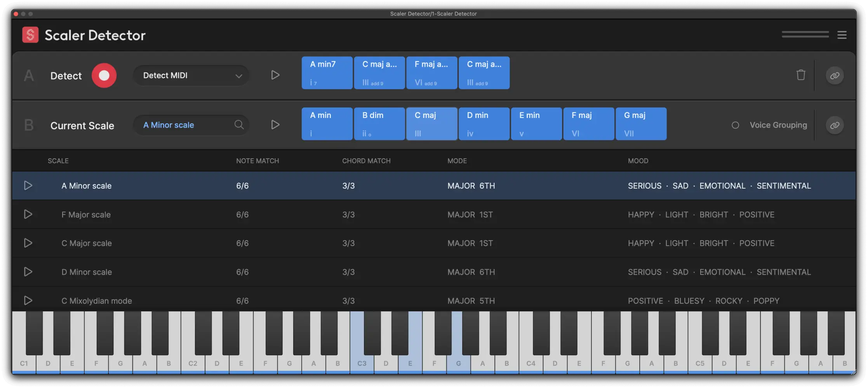Click the red Record button to detect chords
Image resolution: width=868 pixels, height=388 pixels.
(104, 75)
